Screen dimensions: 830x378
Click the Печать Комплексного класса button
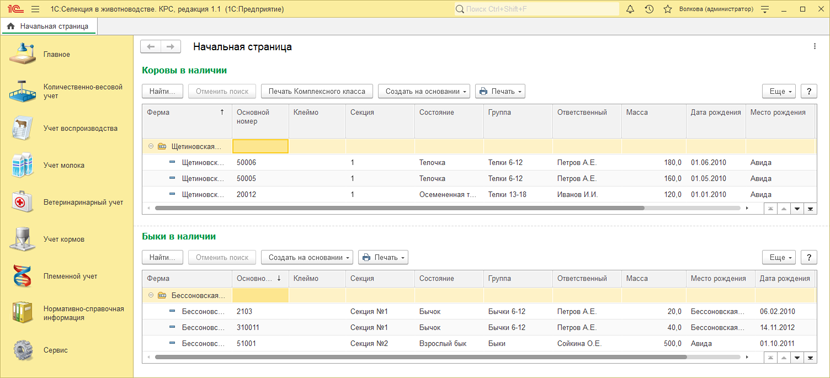[x=317, y=91]
